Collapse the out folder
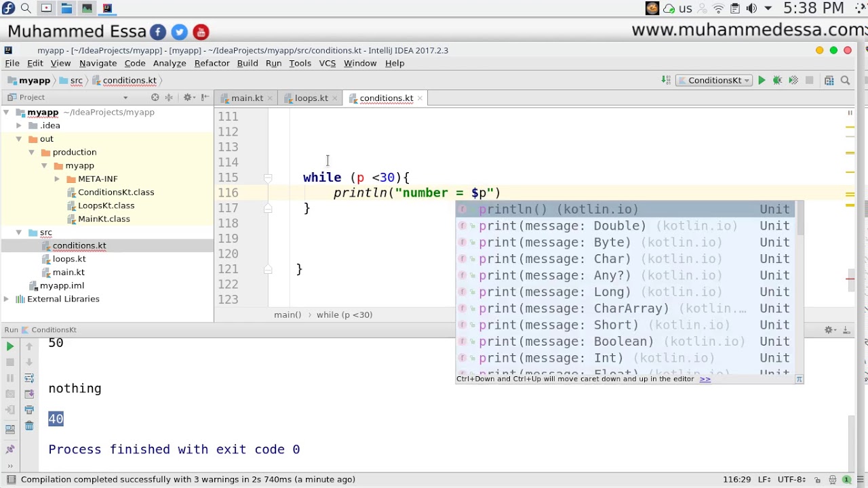 pyautogui.click(x=19, y=138)
